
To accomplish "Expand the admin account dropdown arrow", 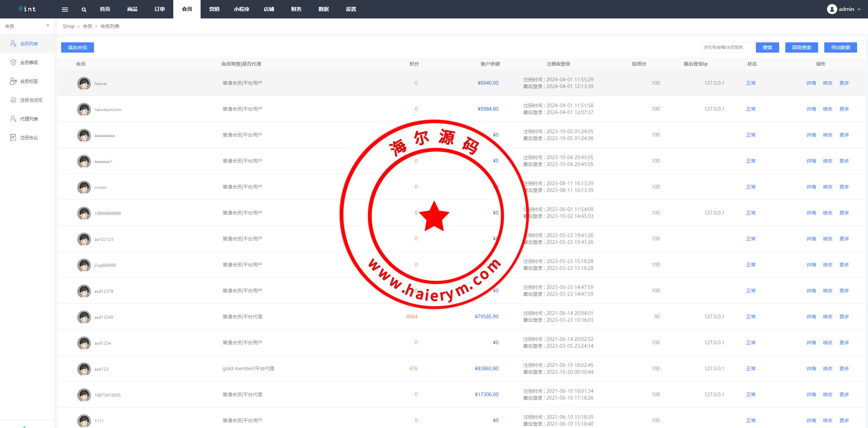I will 859,10.
